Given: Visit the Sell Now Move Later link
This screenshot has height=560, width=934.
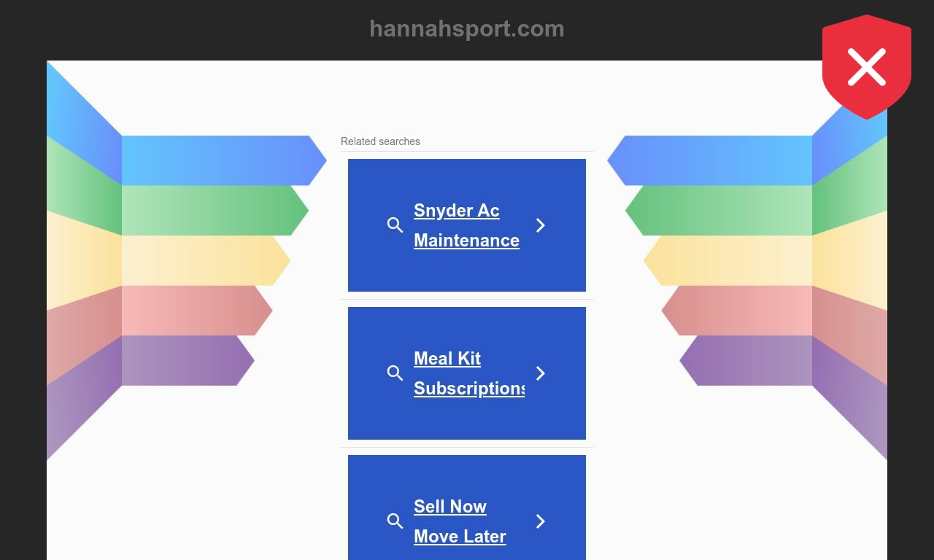Looking at the screenshot, I should pyautogui.click(x=460, y=521).
